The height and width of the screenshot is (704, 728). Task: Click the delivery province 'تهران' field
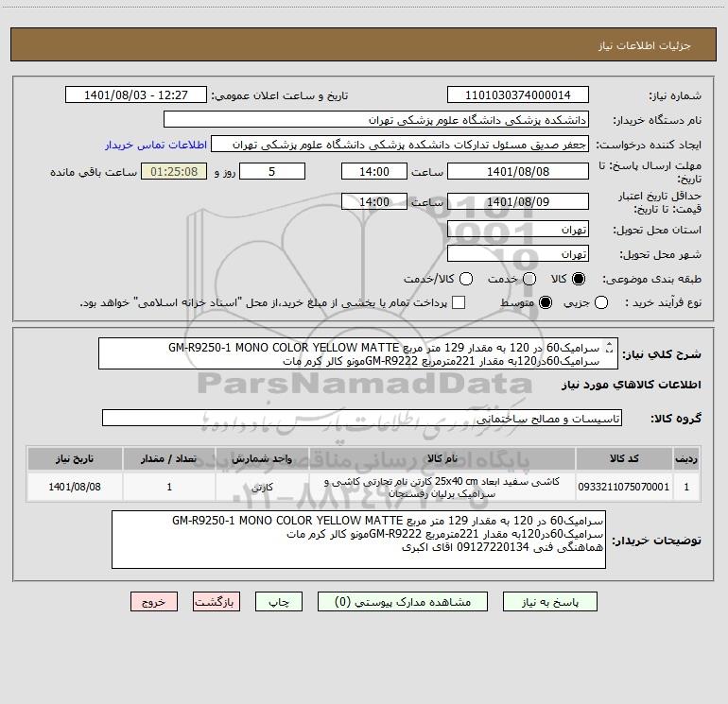point(518,230)
